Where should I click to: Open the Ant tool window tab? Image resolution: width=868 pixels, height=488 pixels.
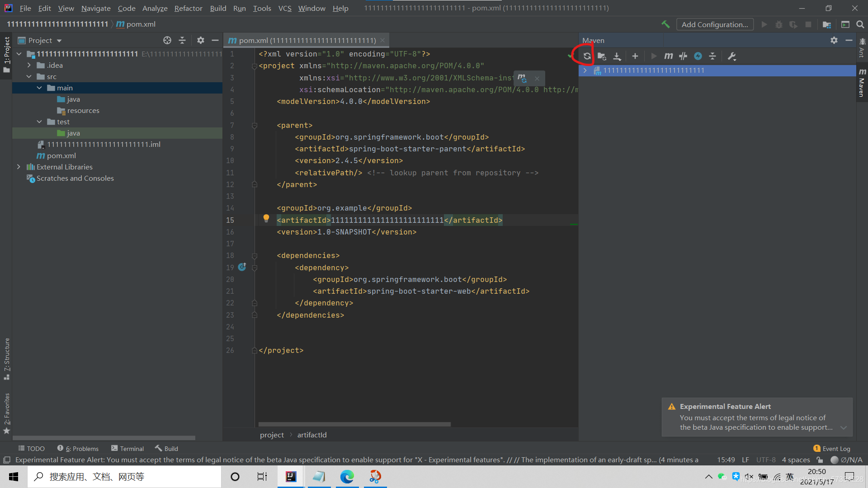click(862, 48)
